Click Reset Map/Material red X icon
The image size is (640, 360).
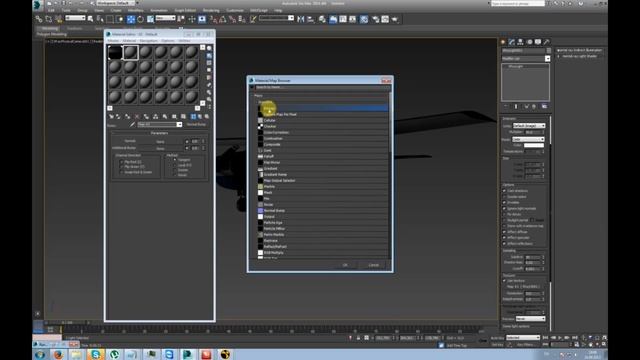pos(137,117)
